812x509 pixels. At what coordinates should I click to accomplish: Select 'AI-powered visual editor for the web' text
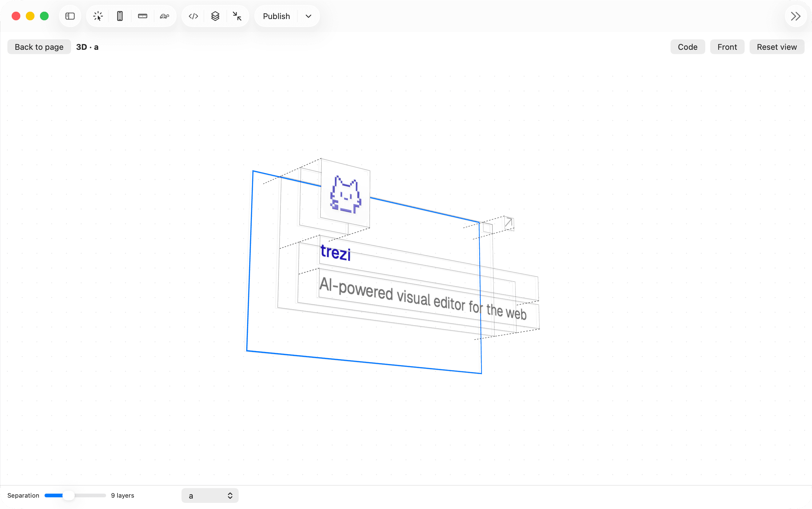pos(423,298)
